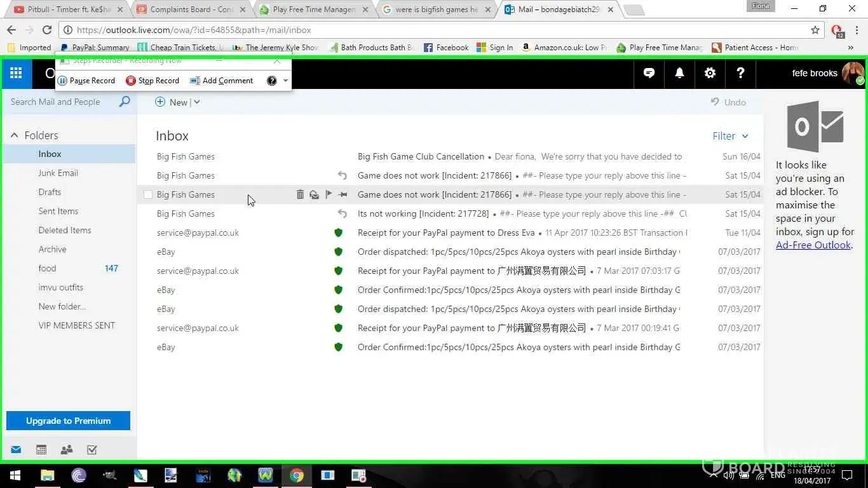Pin the hovered Big Fish Games email
The height and width of the screenshot is (488, 868).
pyautogui.click(x=343, y=194)
